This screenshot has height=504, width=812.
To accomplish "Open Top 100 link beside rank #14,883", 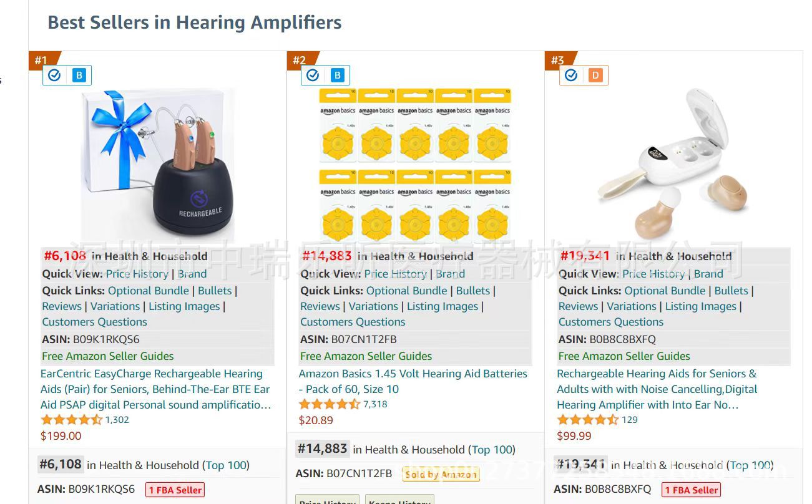I will (491, 450).
